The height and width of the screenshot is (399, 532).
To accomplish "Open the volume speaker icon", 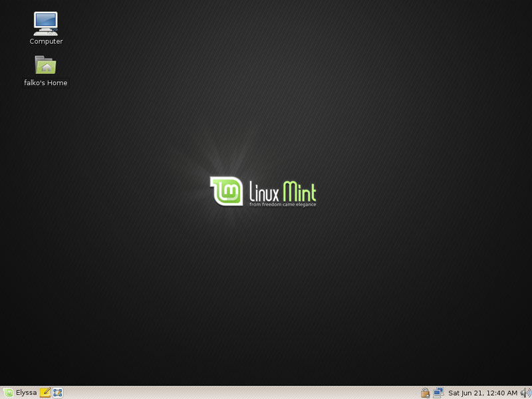I will (x=525, y=392).
